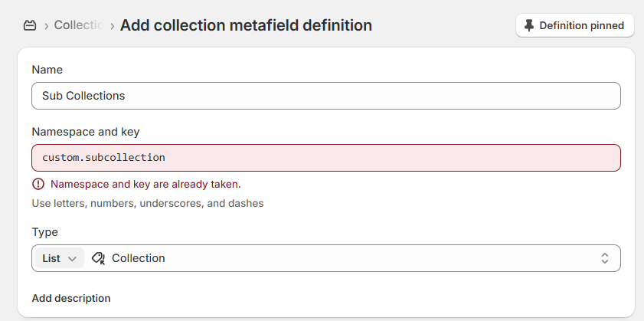Viewport: 644px width, 321px height.
Task: Select the 'already taken' error message
Action: pos(145,184)
